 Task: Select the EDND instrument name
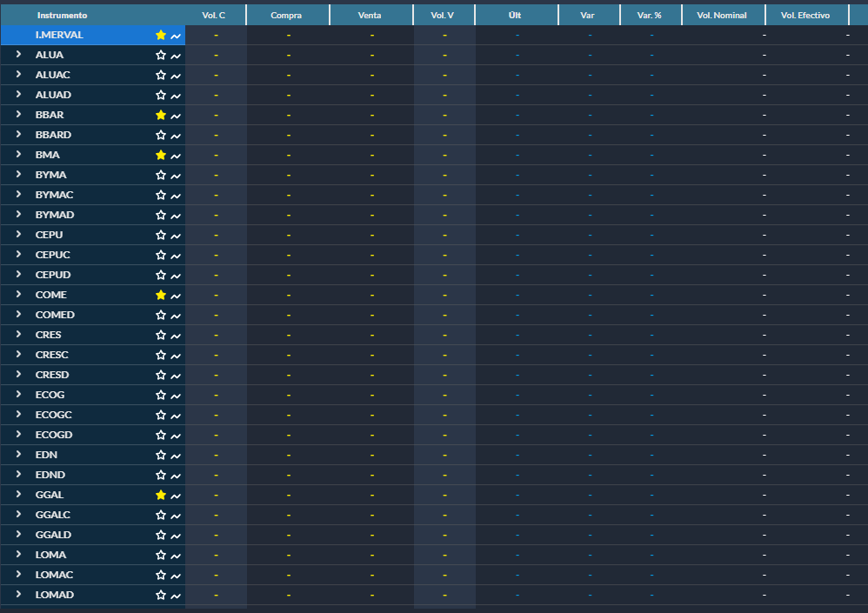(x=50, y=475)
